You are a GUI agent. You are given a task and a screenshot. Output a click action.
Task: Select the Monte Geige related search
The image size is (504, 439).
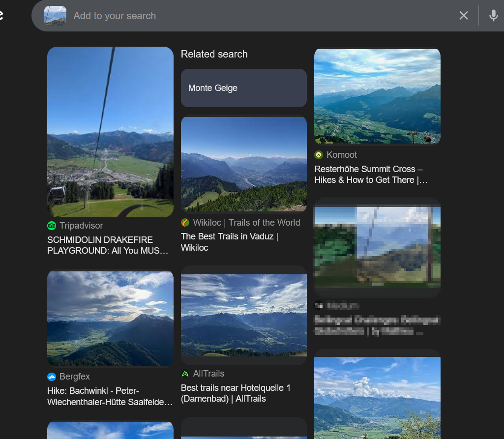pos(243,88)
